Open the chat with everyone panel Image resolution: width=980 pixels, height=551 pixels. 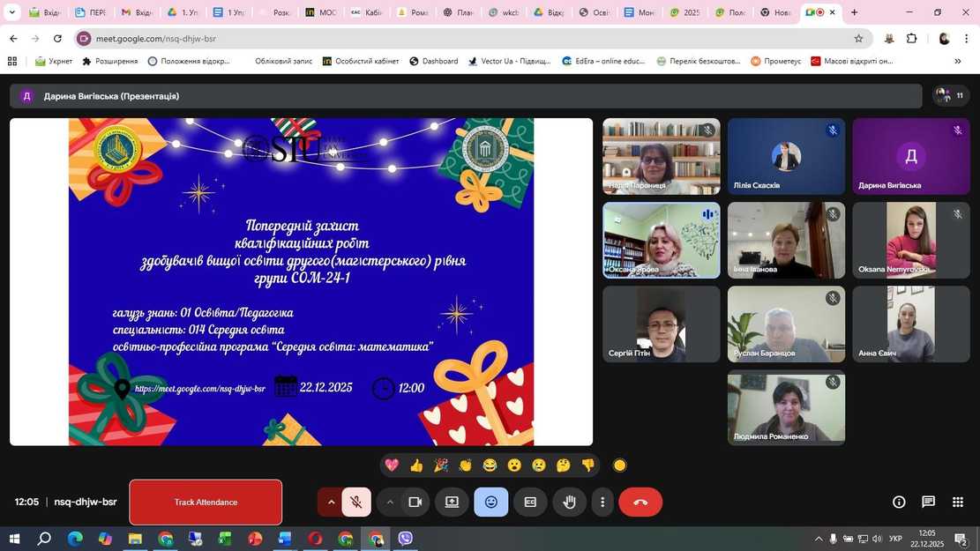point(928,502)
